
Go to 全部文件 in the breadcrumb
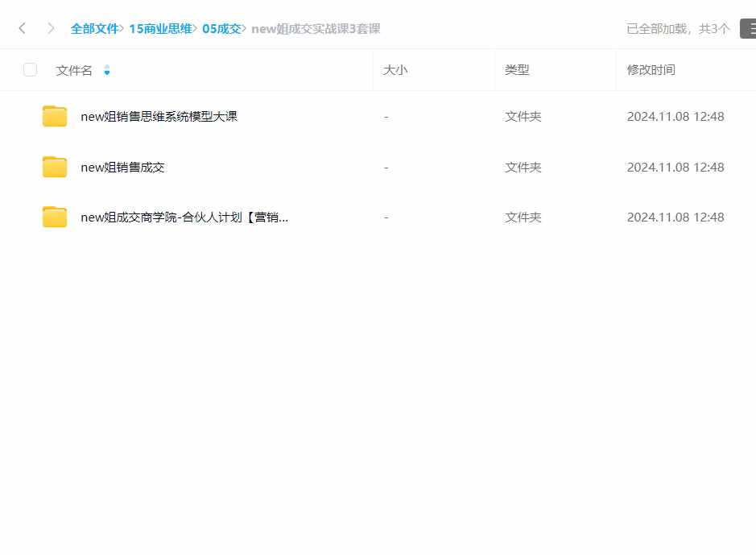click(94, 29)
